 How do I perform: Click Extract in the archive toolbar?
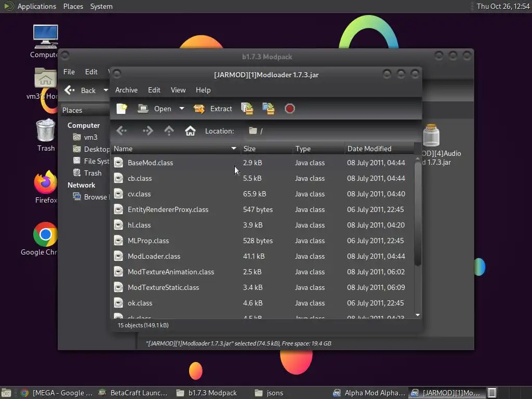click(x=212, y=109)
